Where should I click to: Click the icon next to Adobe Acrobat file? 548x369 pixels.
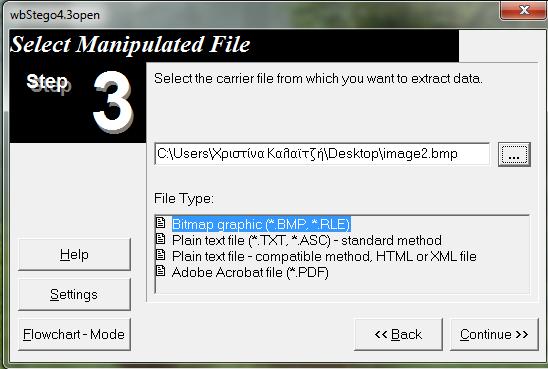(160, 271)
